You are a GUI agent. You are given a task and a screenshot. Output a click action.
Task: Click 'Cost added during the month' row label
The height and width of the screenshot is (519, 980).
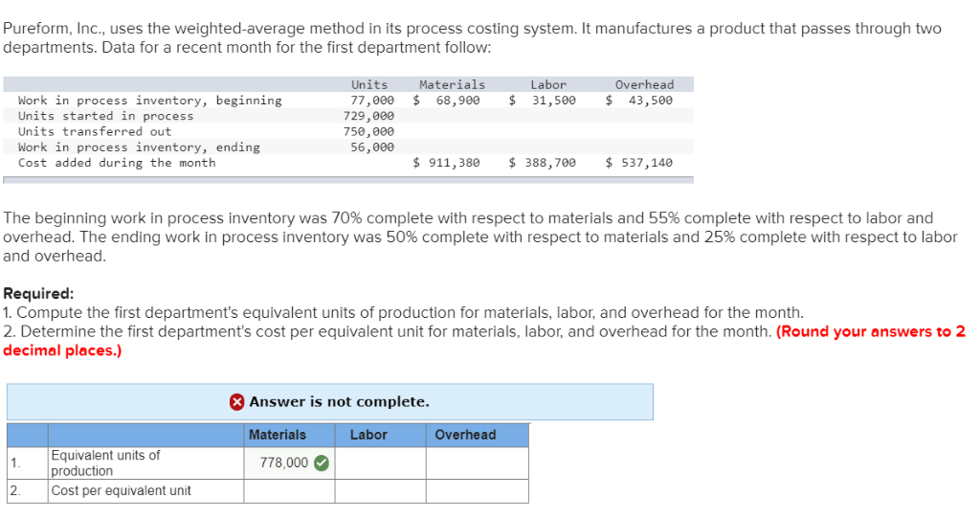pos(117,163)
